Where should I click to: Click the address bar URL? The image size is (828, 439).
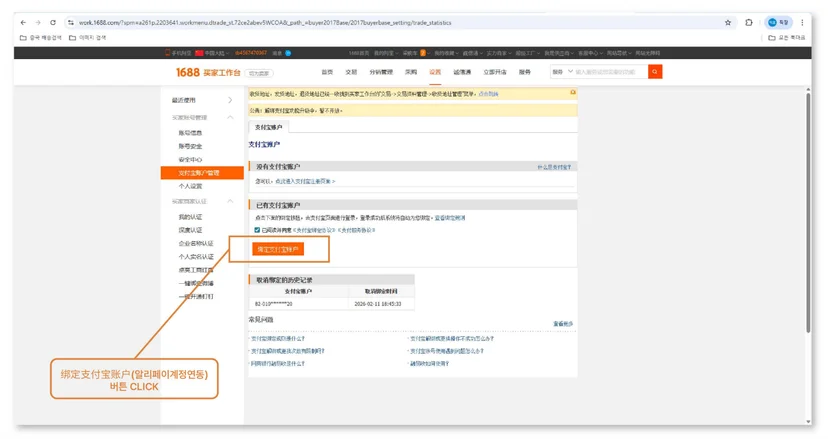tap(265, 23)
